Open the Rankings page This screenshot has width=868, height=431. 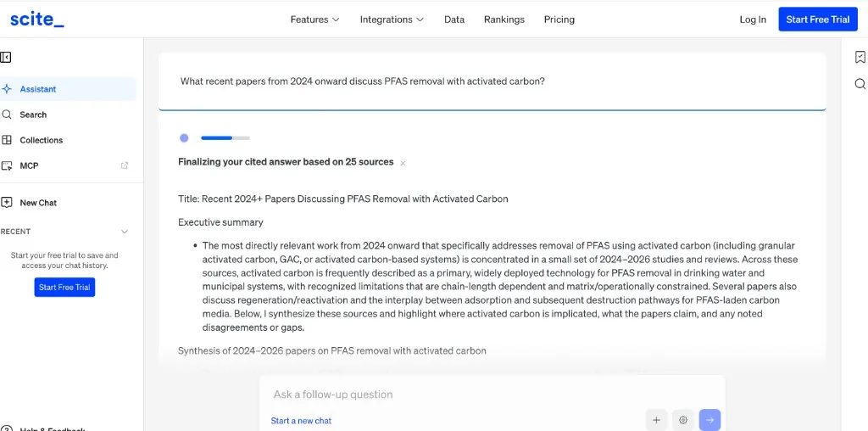504,20
